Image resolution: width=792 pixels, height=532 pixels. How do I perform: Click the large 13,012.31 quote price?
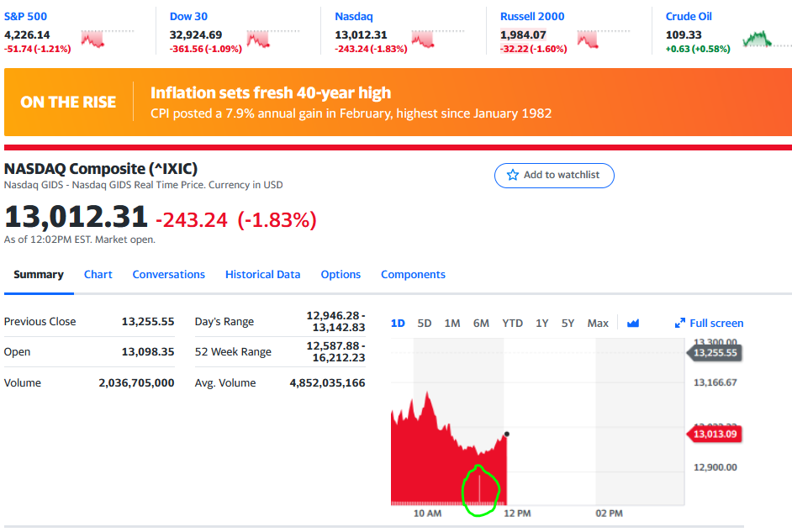coord(76,217)
